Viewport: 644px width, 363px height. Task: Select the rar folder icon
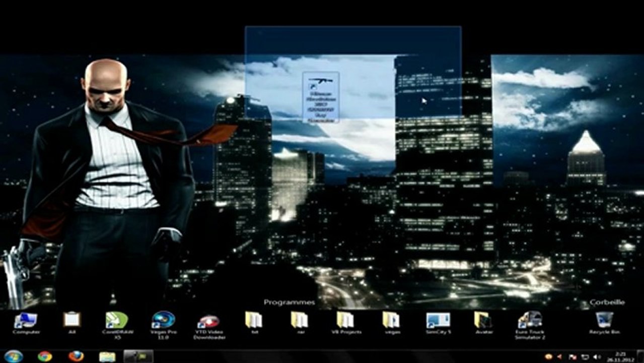(300, 323)
